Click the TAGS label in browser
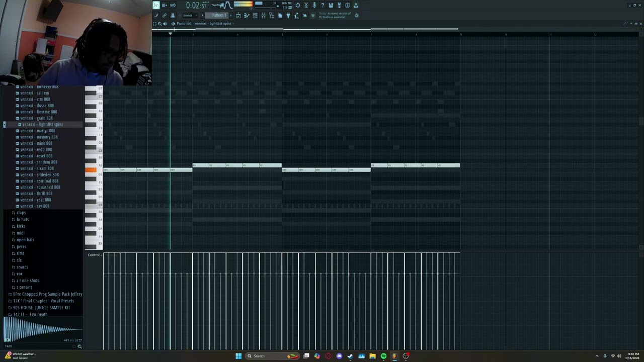Image resolution: width=644 pixels, height=362 pixels. pos(8,346)
